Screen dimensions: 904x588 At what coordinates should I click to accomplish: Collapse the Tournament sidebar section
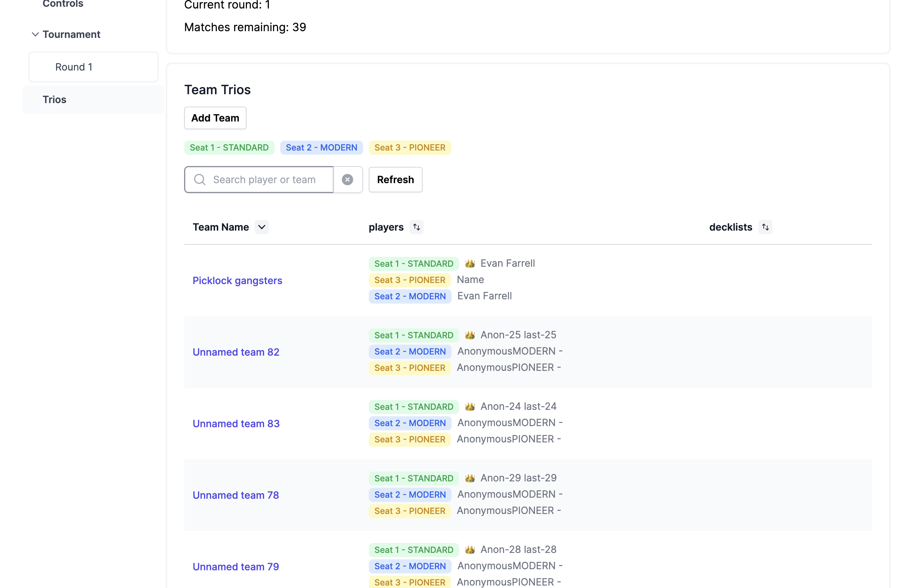(35, 35)
